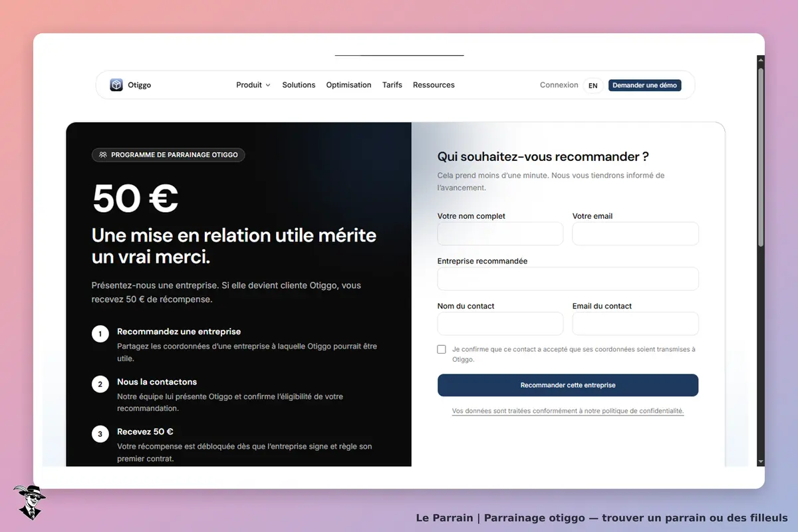The width and height of the screenshot is (798, 532).
Task: Open the Tarifs page
Action: tap(392, 85)
